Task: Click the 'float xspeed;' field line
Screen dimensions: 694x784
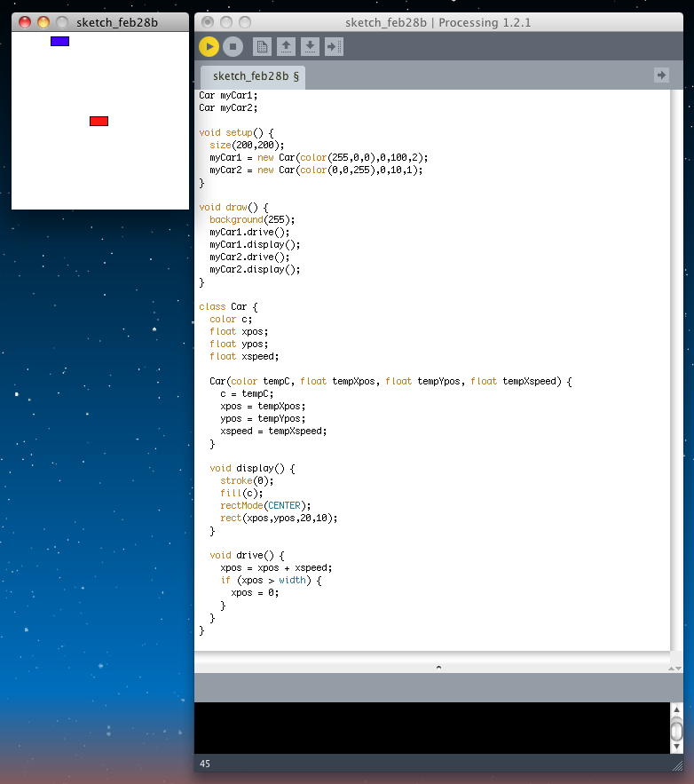Action: [x=244, y=357]
